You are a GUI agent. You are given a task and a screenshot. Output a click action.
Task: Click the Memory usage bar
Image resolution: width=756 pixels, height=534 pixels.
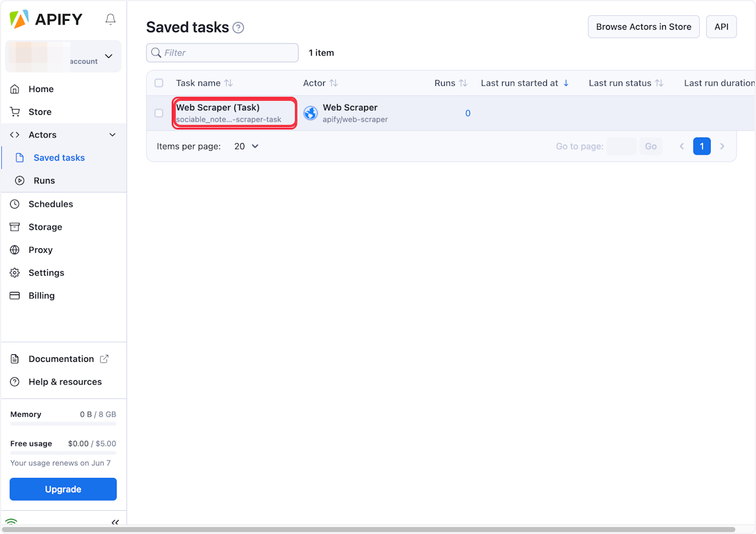pos(63,424)
